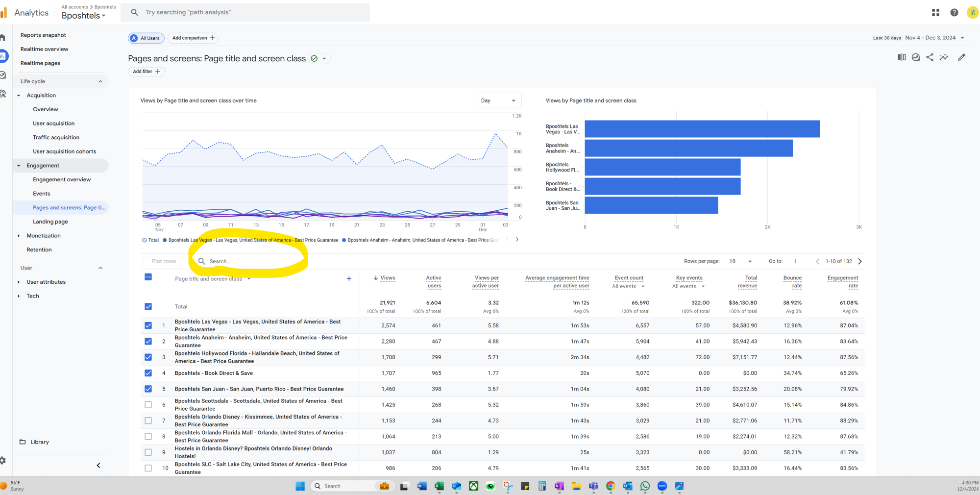Uncheck the Total row checkbox
The height and width of the screenshot is (495, 980).
click(x=148, y=307)
